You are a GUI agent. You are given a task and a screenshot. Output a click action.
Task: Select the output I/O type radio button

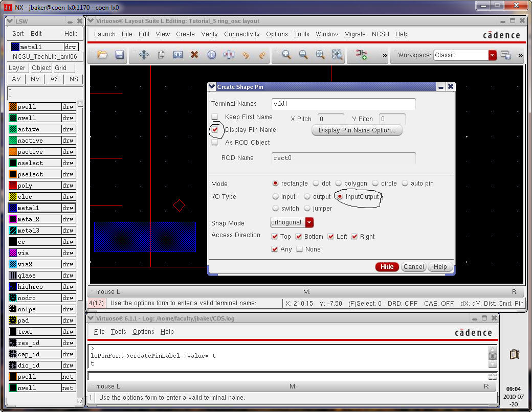[307, 197]
